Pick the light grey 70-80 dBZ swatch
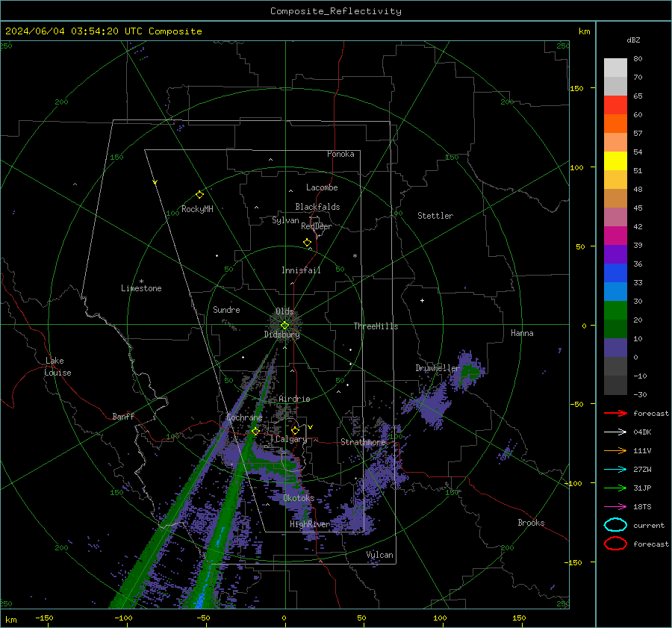672x628 pixels. coord(615,68)
